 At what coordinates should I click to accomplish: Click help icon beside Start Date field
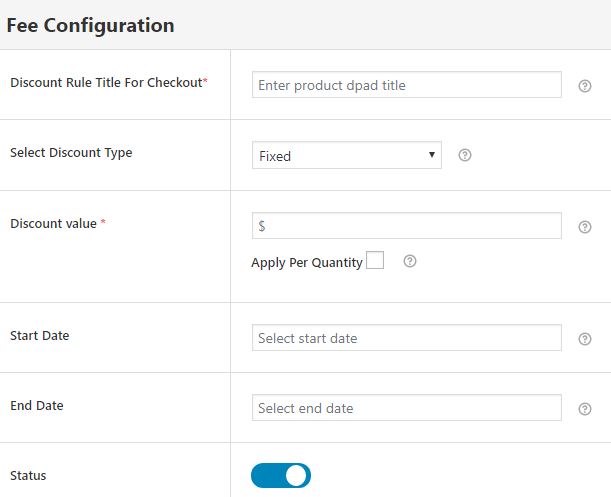click(585, 339)
